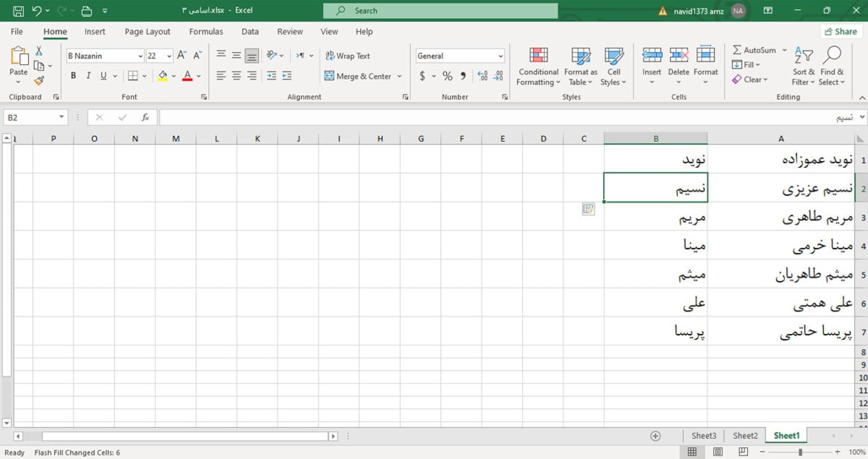Click the Flash Fill options icon
Viewport: 868px width, 459px height.
point(588,209)
